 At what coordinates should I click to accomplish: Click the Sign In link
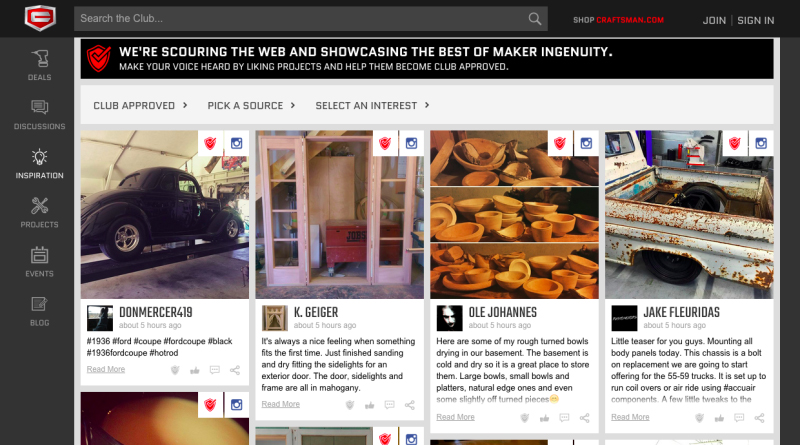(756, 20)
